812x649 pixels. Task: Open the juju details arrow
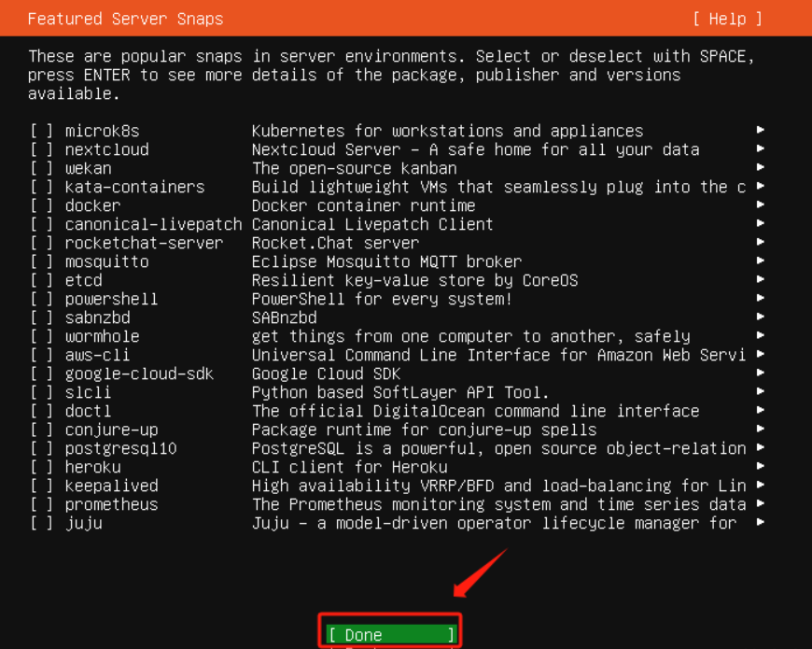point(761,521)
